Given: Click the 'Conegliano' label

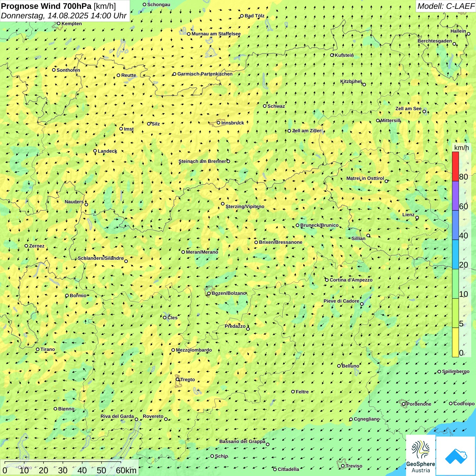Looking at the screenshot, I should click(367, 419).
